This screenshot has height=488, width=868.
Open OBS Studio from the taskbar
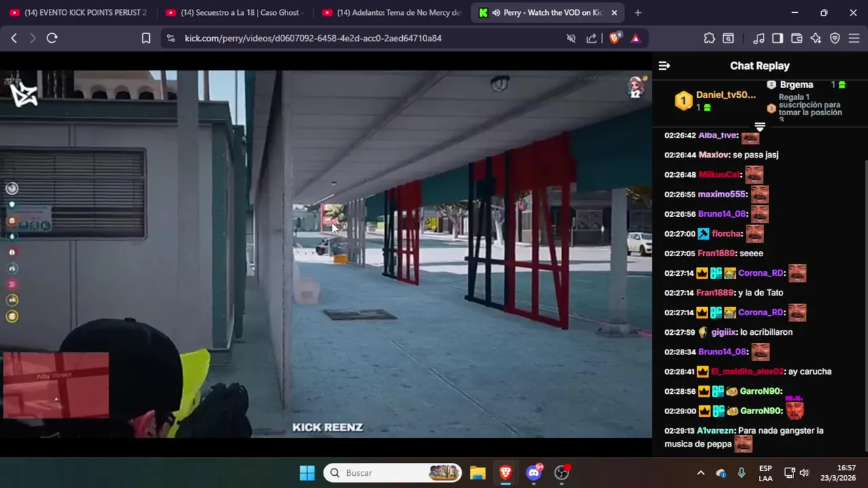coord(561,473)
